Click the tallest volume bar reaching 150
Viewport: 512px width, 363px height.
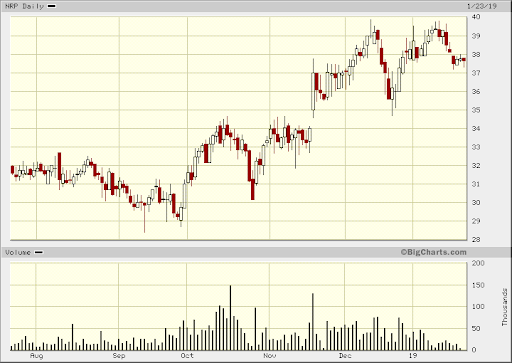[x=230, y=318]
